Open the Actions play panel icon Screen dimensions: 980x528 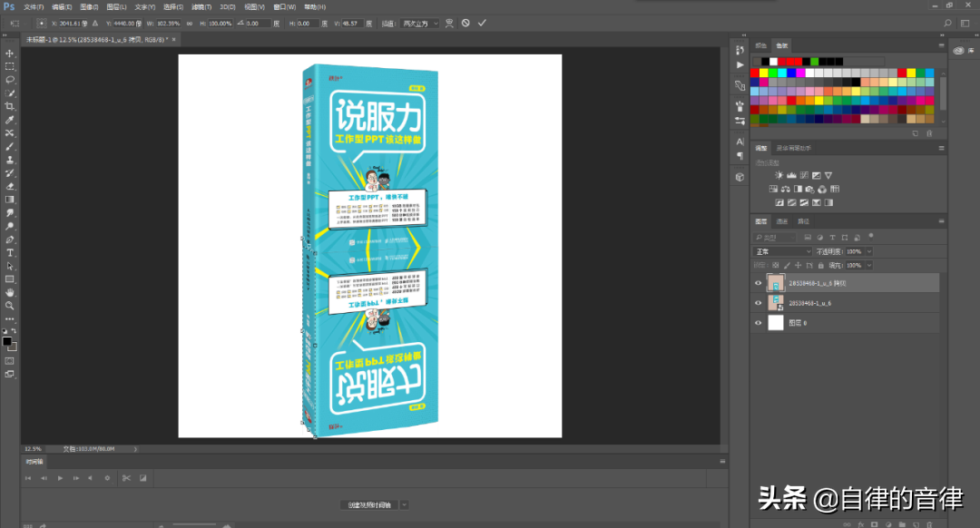[740, 65]
